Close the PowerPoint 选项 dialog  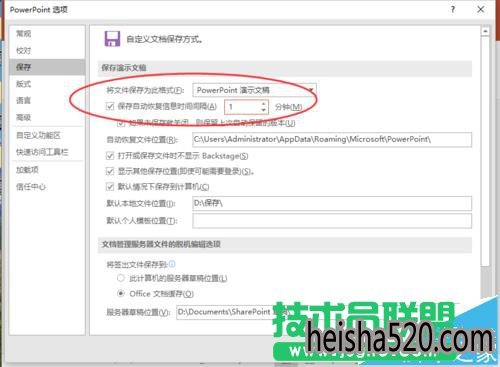click(481, 10)
